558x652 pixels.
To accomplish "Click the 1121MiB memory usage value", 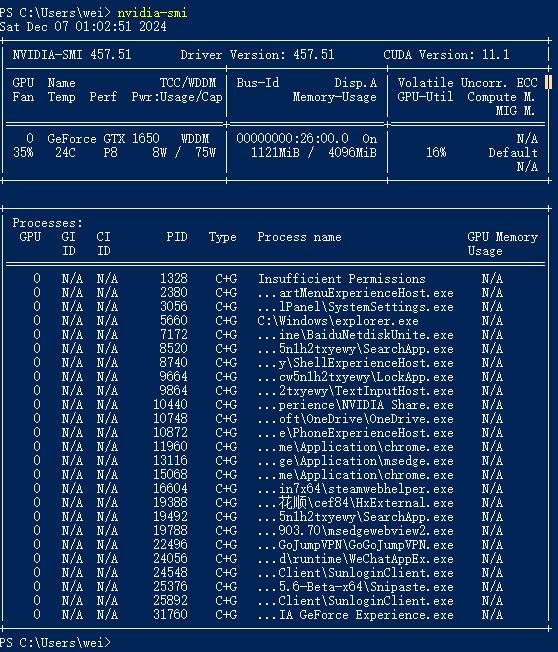I will [275, 153].
